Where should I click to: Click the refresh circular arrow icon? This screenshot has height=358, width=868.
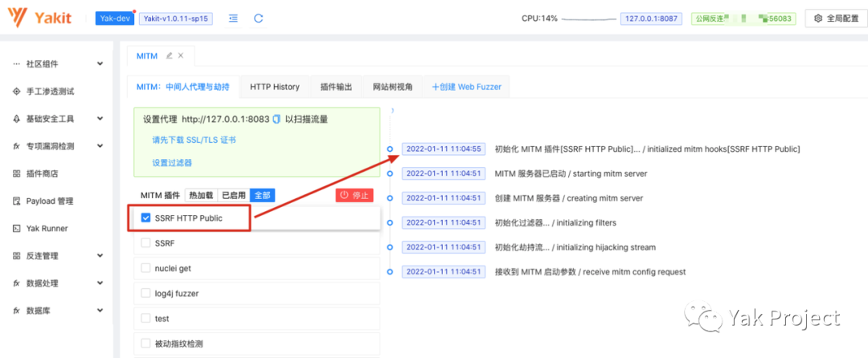click(259, 18)
